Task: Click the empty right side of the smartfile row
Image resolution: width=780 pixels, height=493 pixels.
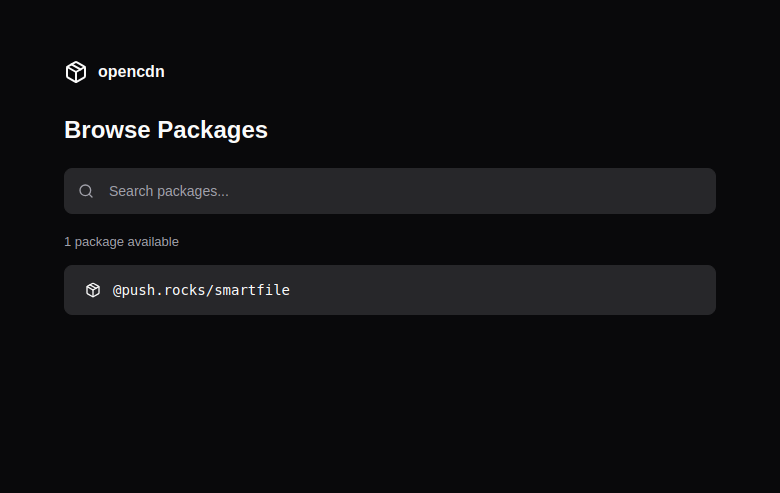Action: coord(600,290)
